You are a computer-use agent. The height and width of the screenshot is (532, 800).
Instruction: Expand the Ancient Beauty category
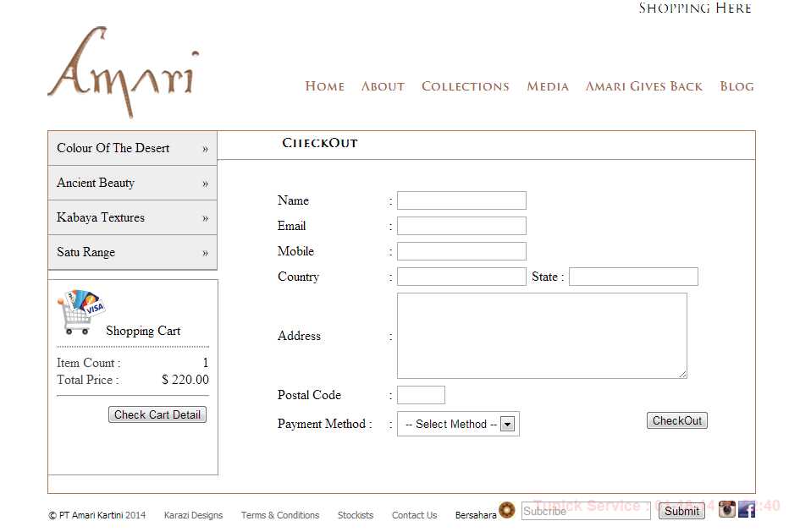pos(133,183)
